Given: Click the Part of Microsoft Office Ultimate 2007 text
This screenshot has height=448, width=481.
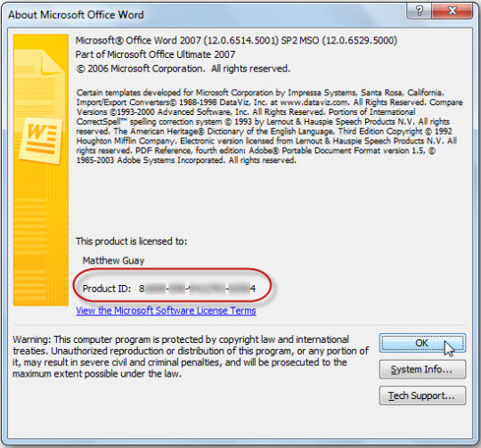Looking at the screenshot, I should (155, 54).
